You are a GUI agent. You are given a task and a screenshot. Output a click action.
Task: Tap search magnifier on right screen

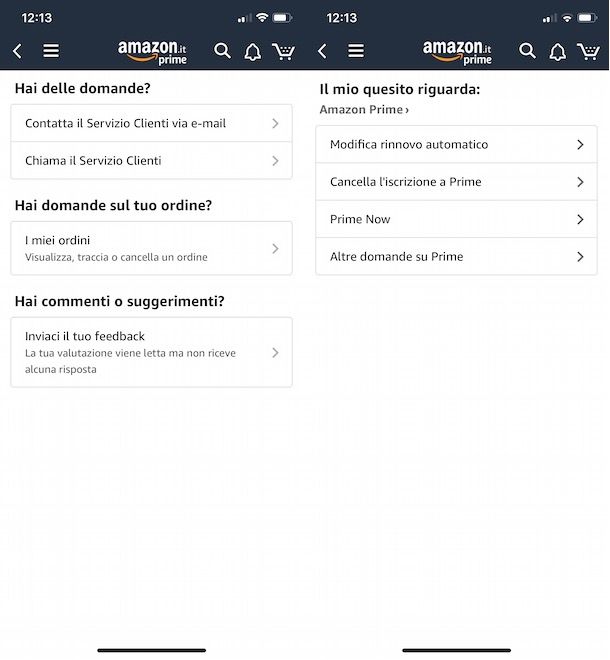(527, 51)
